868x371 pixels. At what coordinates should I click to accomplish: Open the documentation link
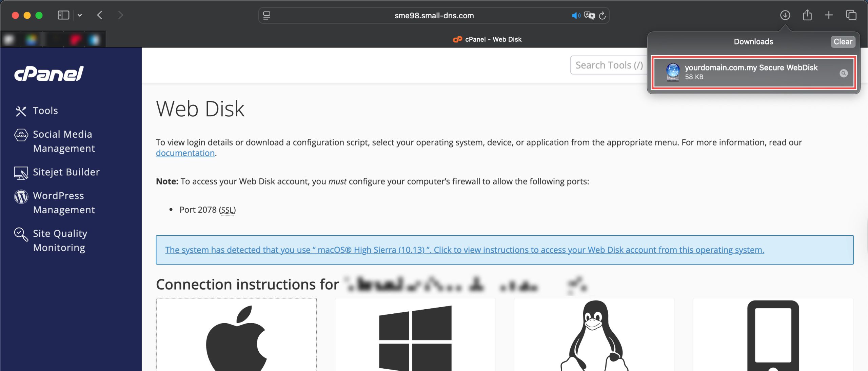click(x=185, y=153)
